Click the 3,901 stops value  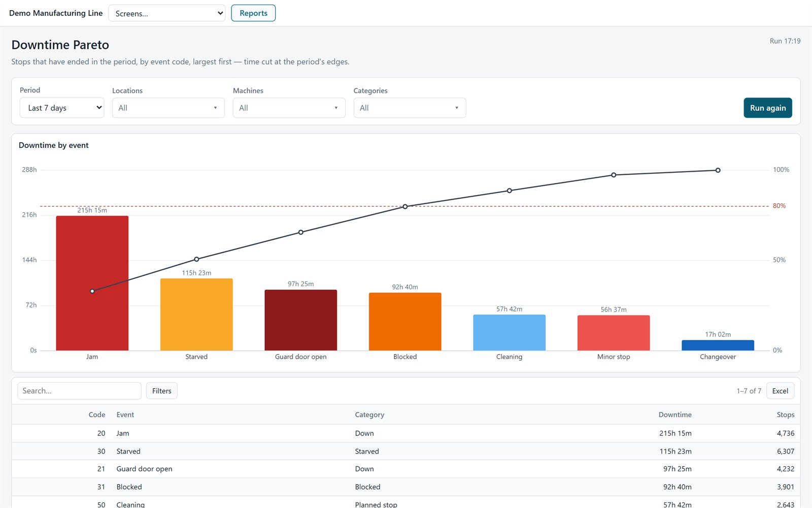pyautogui.click(x=786, y=487)
